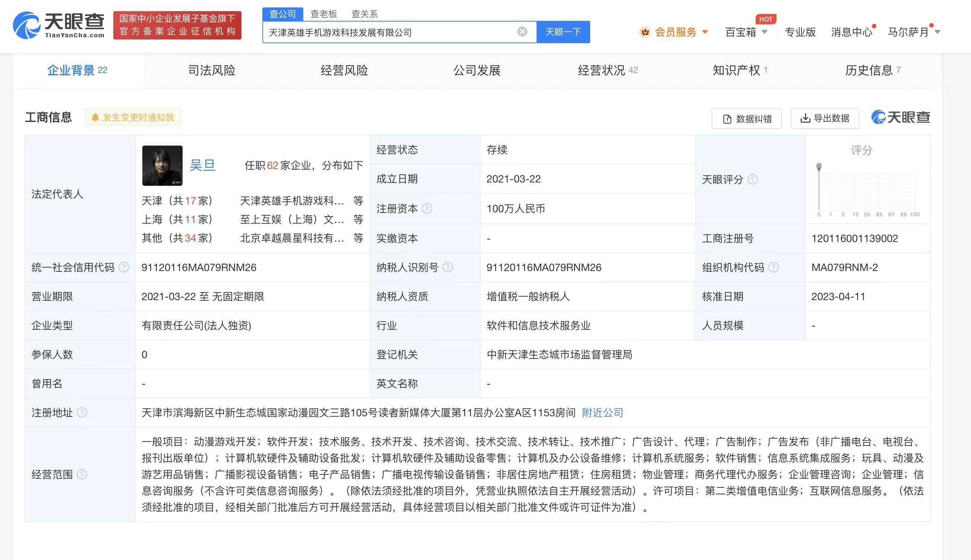This screenshot has width=971, height=560.
Task: Open the 司法风险 tab
Action: click(212, 70)
